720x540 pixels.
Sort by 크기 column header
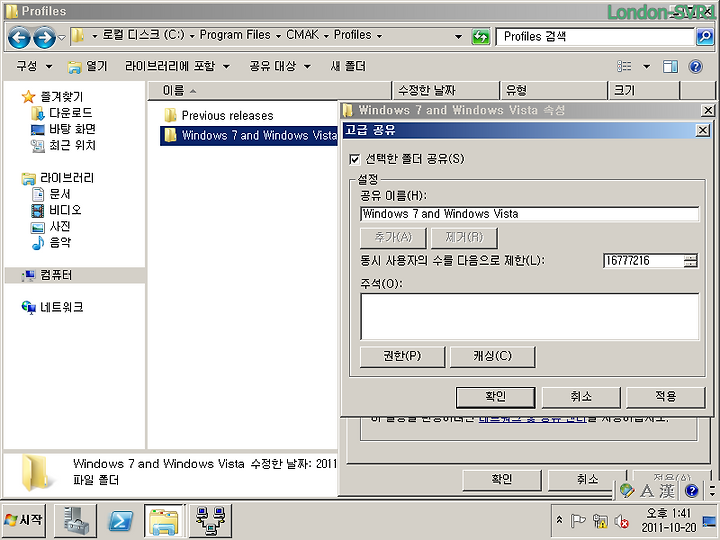pyautogui.click(x=644, y=90)
